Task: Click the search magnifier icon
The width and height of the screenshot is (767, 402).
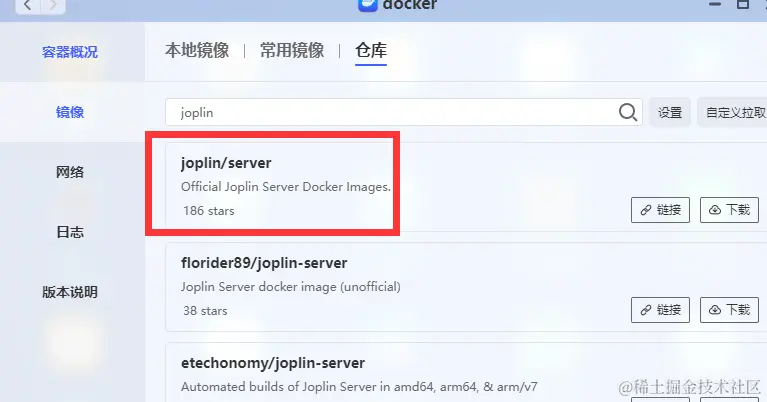Action: pyautogui.click(x=628, y=112)
